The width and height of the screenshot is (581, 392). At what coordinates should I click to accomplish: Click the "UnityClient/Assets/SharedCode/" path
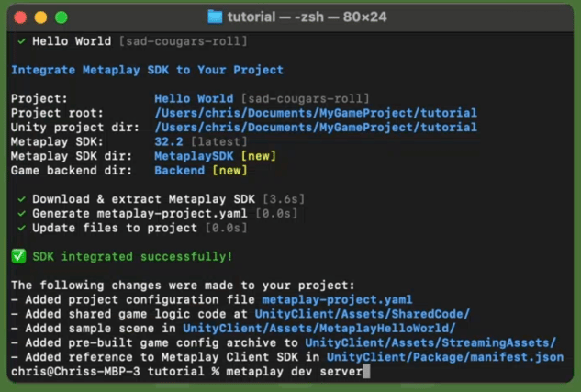[363, 314]
